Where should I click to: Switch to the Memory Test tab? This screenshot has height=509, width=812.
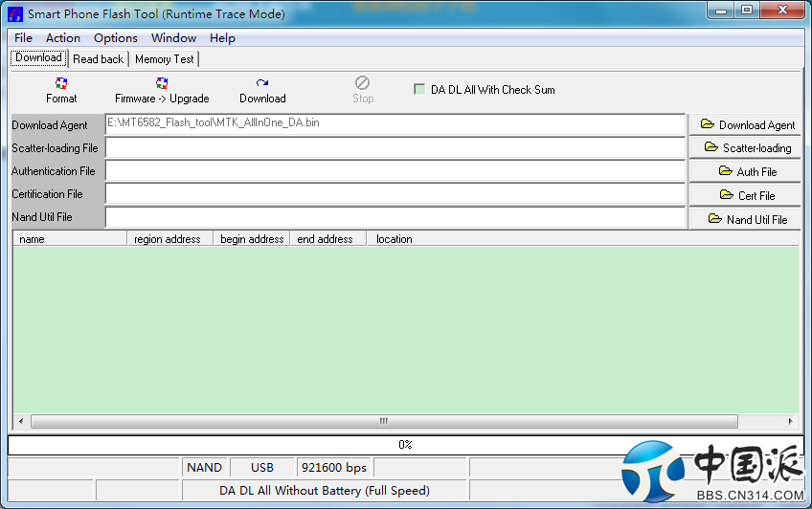click(164, 59)
